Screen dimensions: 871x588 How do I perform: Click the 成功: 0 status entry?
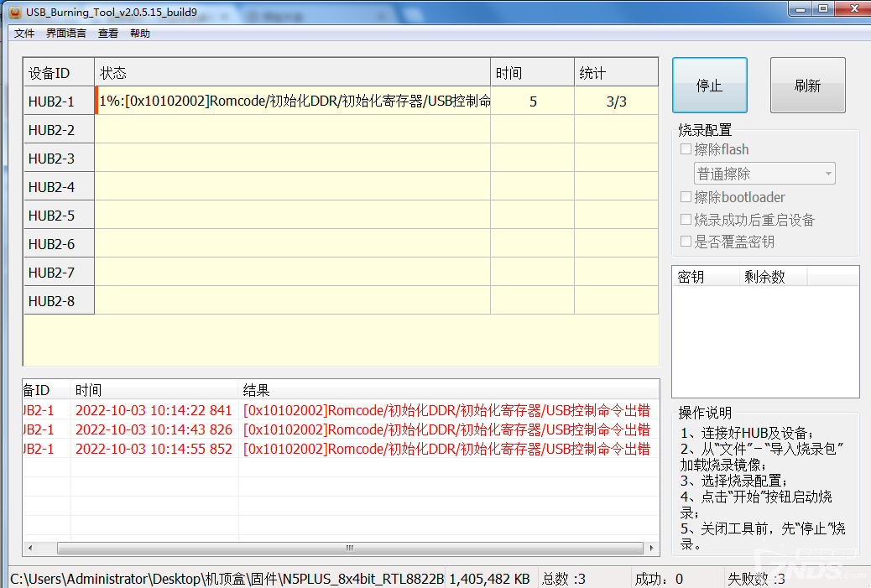[659, 579]
